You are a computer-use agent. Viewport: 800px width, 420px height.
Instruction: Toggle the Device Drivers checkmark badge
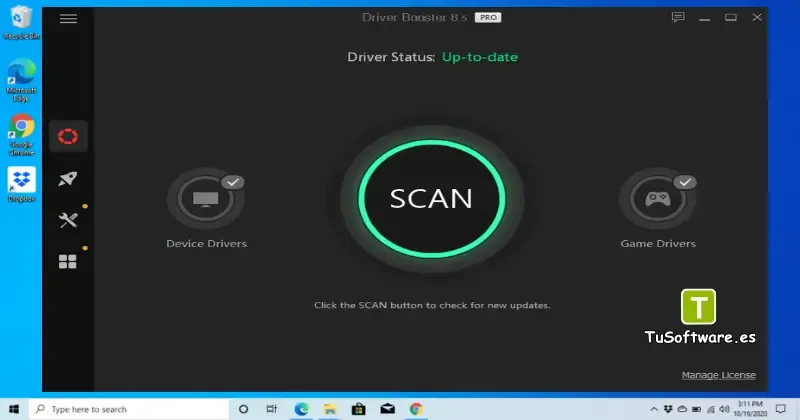[x=233, y=182]
